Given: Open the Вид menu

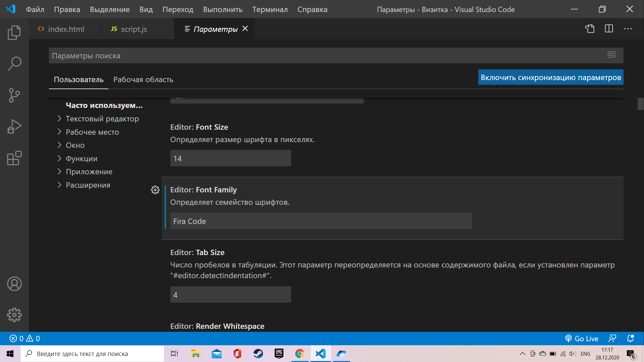Looking at the screenshot, I should (146, 9).
